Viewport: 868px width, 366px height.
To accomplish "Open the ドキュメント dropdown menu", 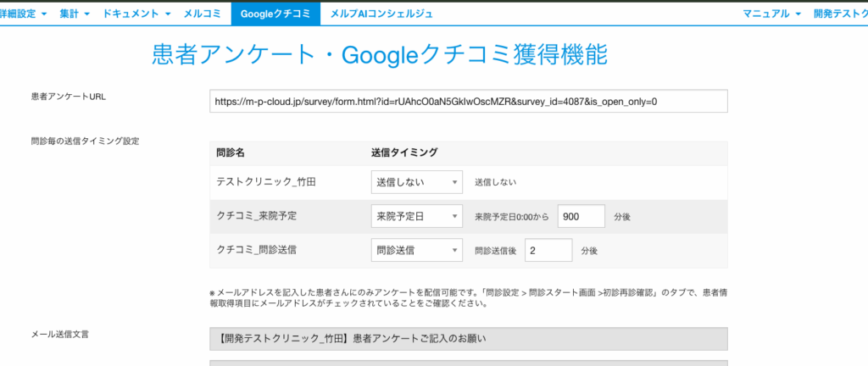I will 136,14.
